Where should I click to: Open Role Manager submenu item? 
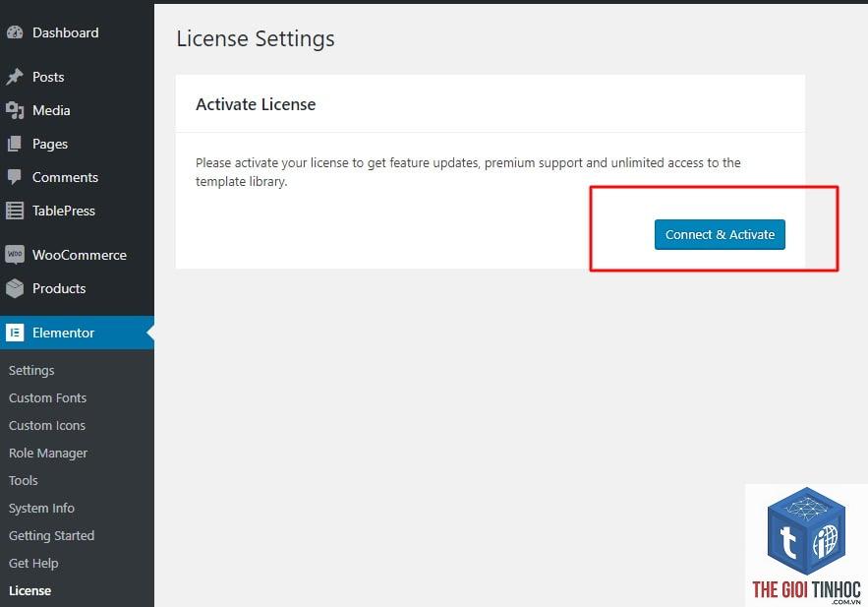48,453
